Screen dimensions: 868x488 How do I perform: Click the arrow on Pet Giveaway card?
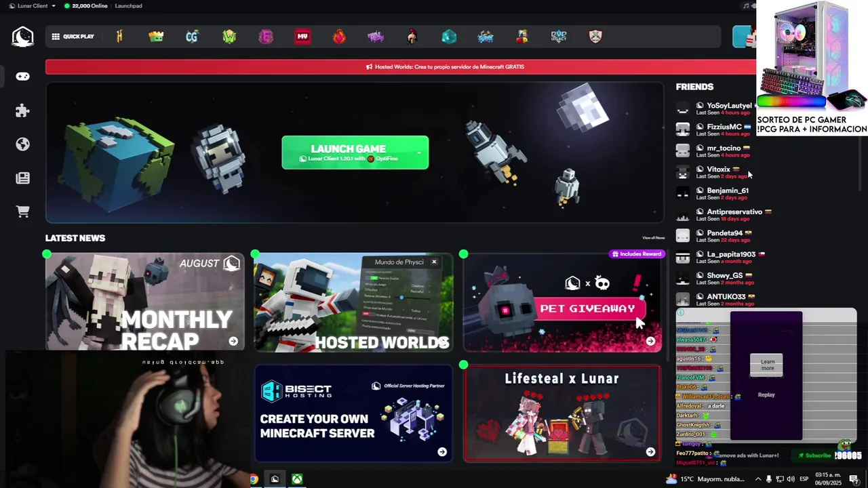[x=650, y=341]
